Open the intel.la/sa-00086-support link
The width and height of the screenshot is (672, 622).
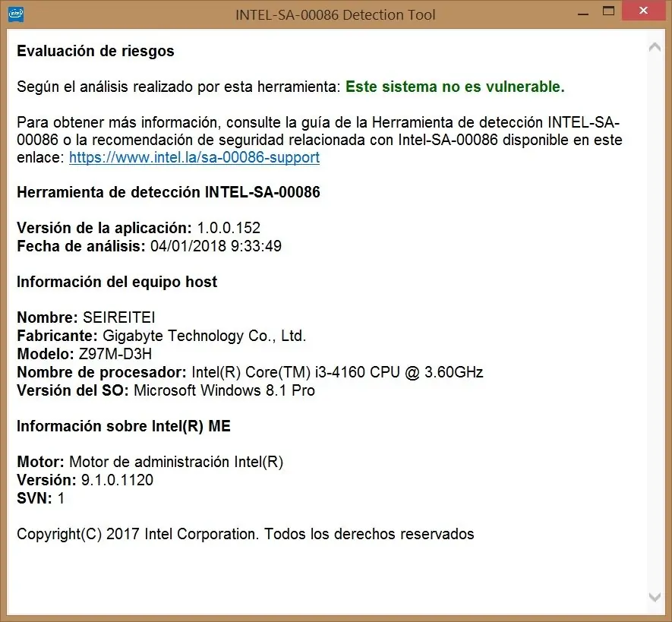coord(194,157)
